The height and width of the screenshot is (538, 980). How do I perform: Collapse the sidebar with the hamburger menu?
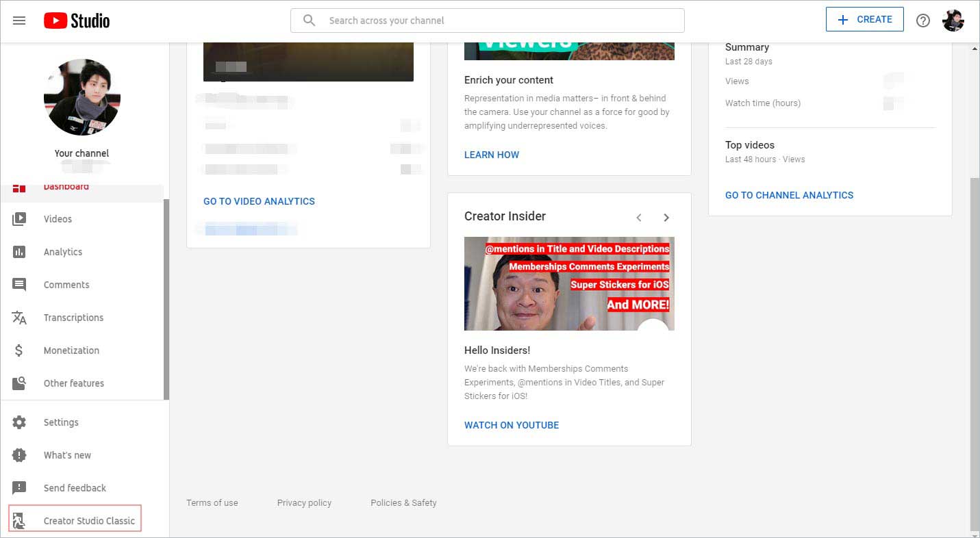[x=19, y=20]
